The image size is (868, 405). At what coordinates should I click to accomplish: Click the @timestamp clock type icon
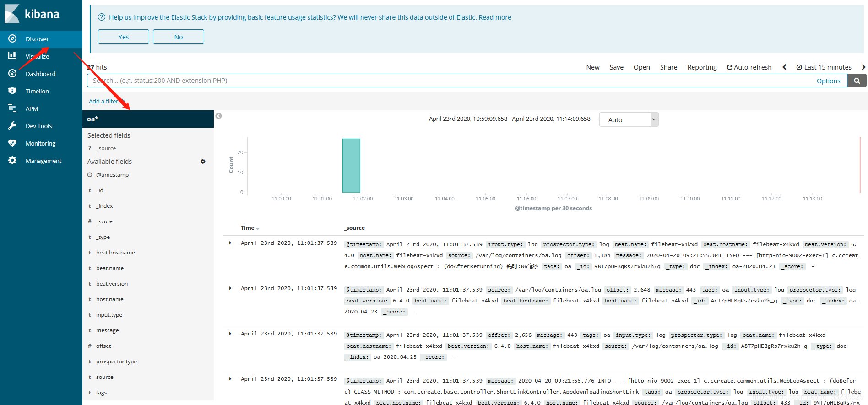tap(90, 175)
